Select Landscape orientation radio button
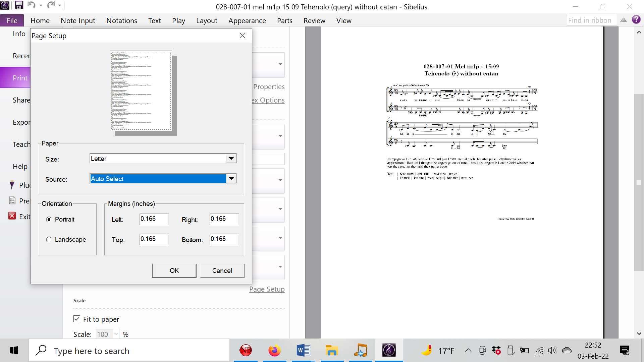This screenshot has width=644, height=362. [49, 239]
